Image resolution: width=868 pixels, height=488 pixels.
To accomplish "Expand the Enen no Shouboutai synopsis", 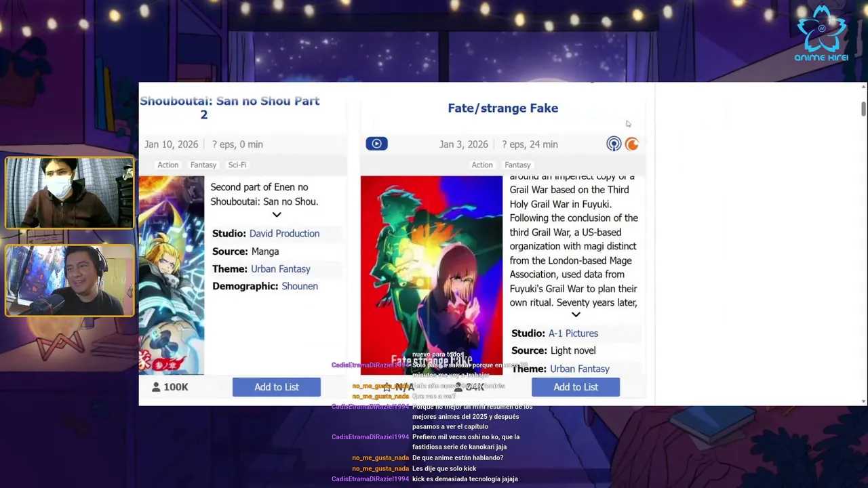I will click(x=277, y=215).
